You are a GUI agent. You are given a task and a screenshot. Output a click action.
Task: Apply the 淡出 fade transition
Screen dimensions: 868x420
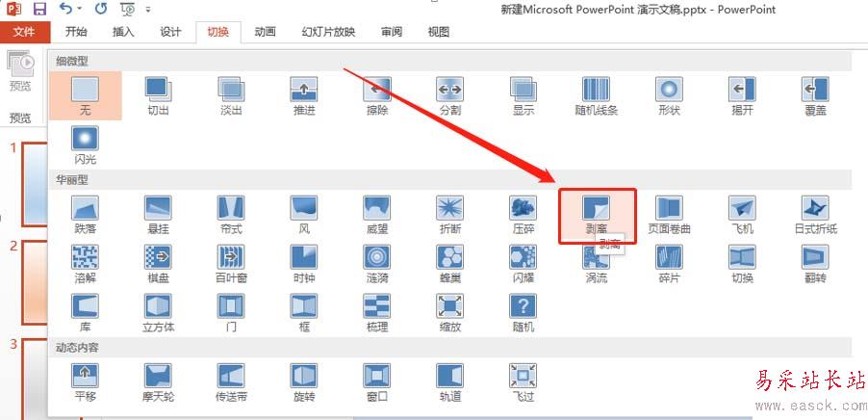[231, 95]
